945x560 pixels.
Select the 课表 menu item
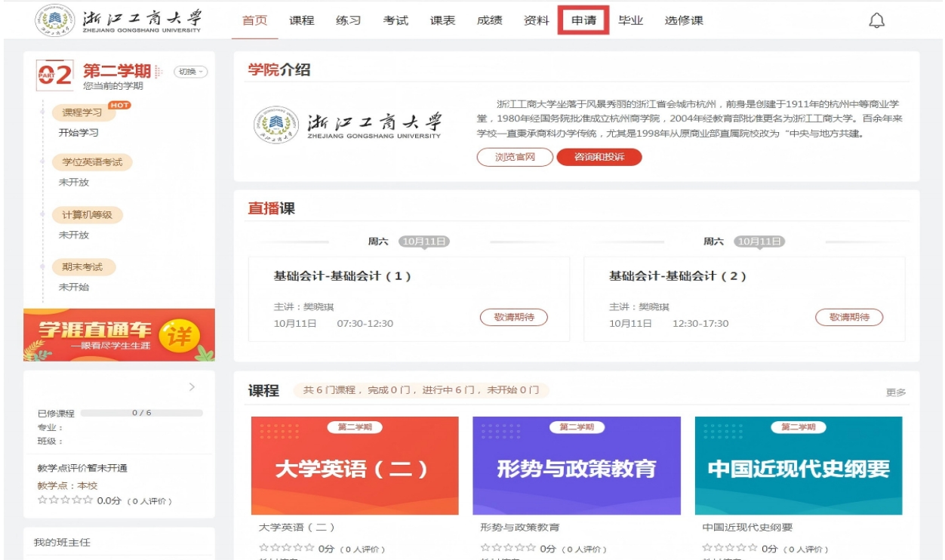click(x=442, y=20)
